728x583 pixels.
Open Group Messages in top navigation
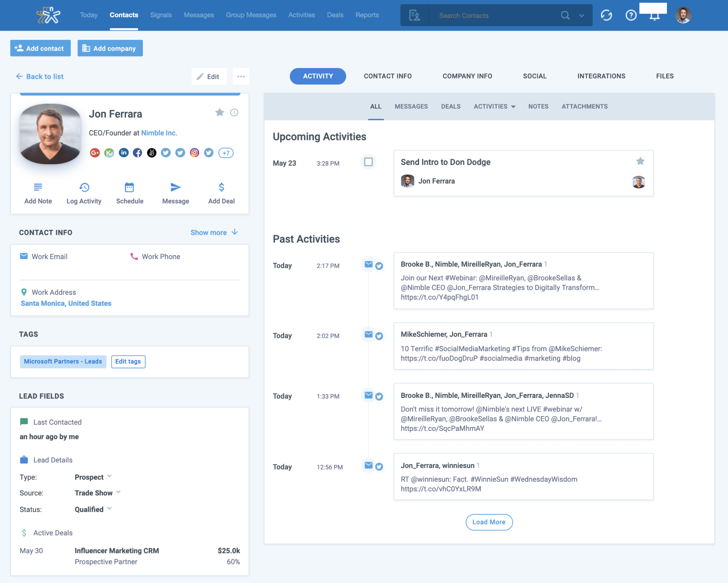251,15
